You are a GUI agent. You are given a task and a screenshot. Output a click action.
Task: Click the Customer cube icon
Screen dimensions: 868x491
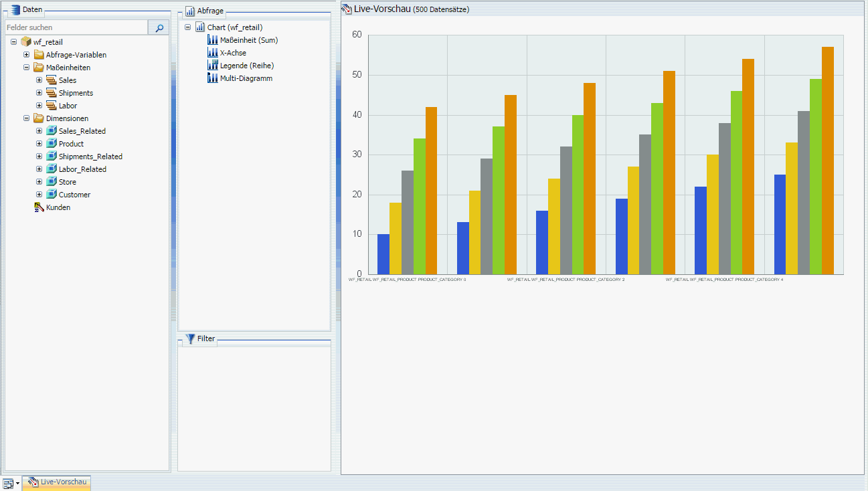pyautogui.click(x=52, y=195)
